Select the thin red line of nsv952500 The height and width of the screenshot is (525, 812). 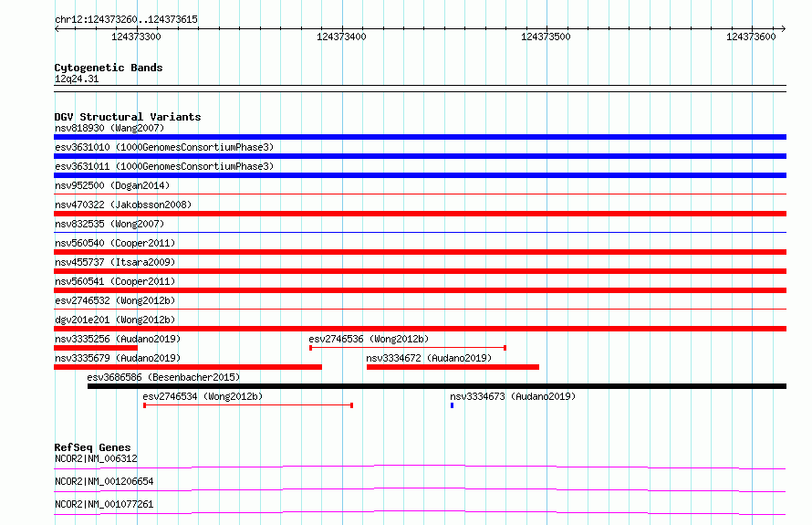click(x=420, y=194)
